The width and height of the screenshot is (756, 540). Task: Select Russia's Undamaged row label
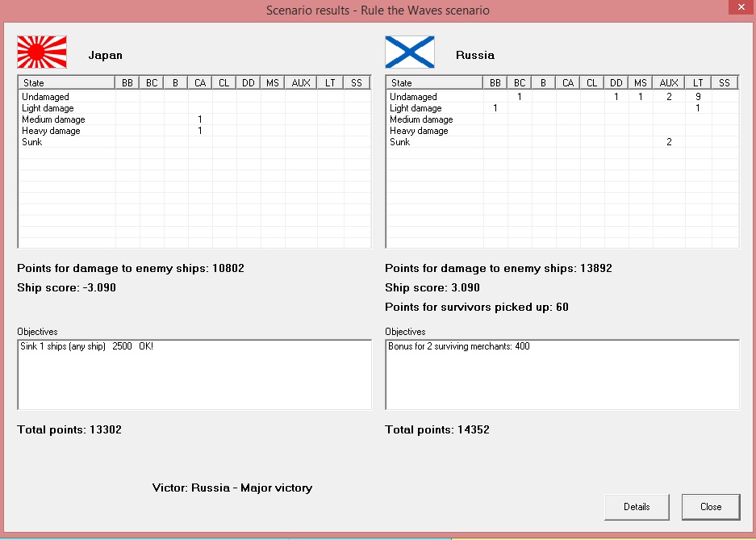pos(413,97)
